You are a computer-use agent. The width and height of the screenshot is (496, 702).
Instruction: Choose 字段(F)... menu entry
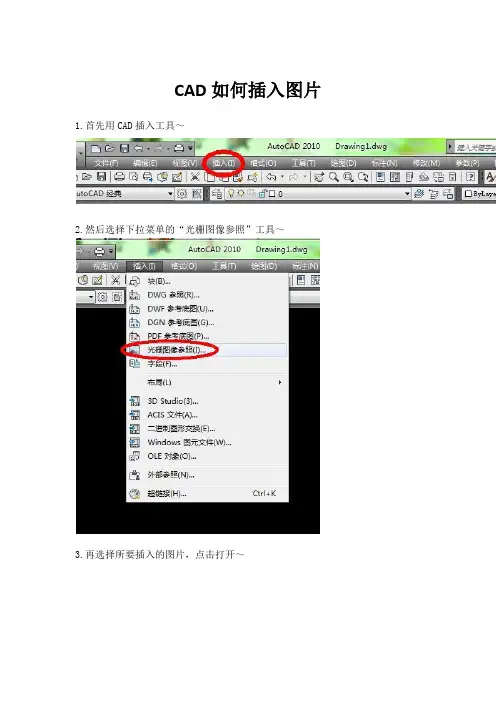(x=207, y=364)
